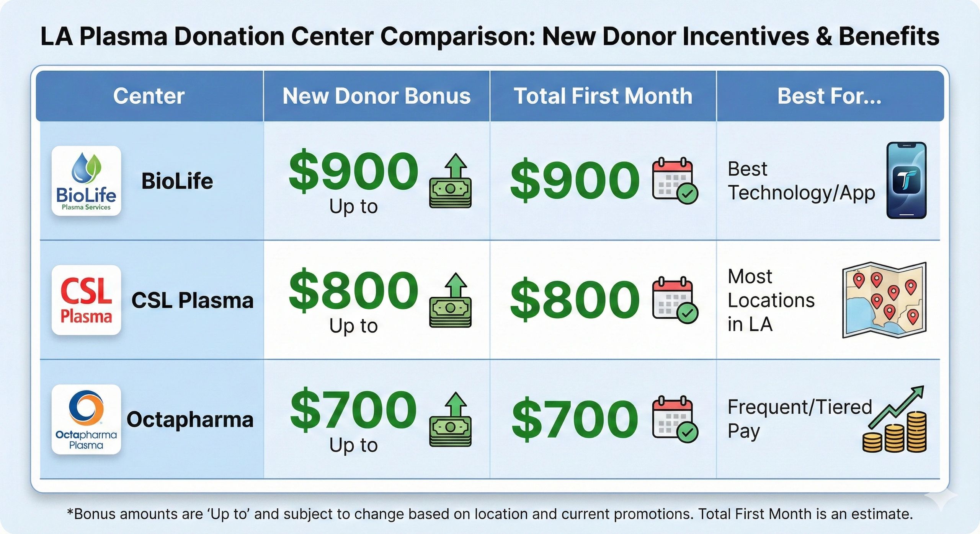
Task: Click the bonus disclaimer footnote text
Action: tap(490, 514)
